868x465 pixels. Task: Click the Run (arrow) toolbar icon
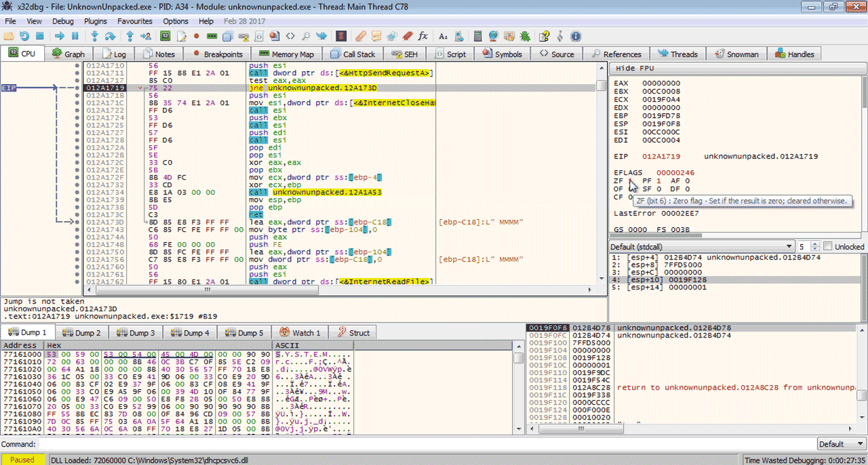tap(60, 36)
